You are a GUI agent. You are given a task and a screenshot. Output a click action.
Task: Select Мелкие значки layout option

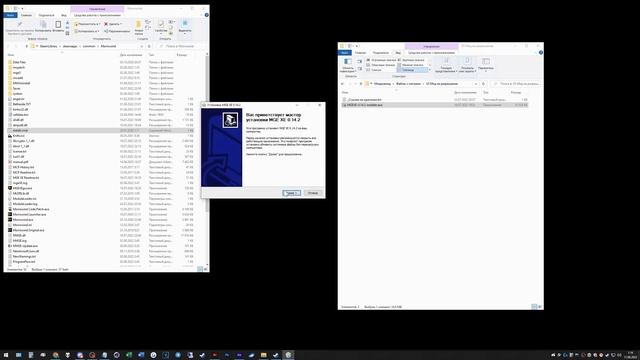411,65
